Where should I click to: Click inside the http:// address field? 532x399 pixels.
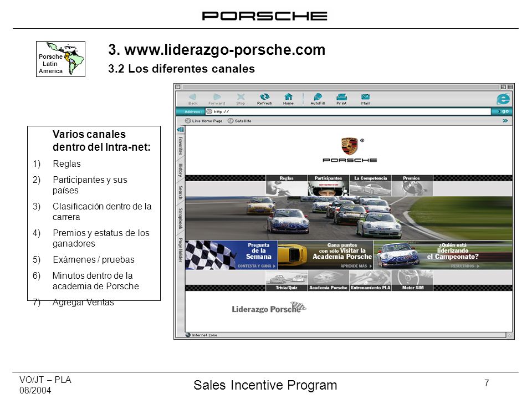[x=349, y=111]
